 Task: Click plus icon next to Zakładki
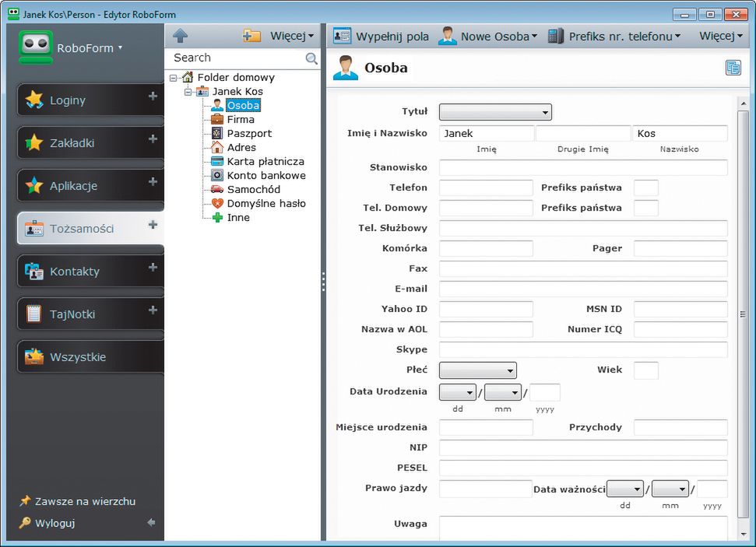pyautogui.click(x=153, y=139)
